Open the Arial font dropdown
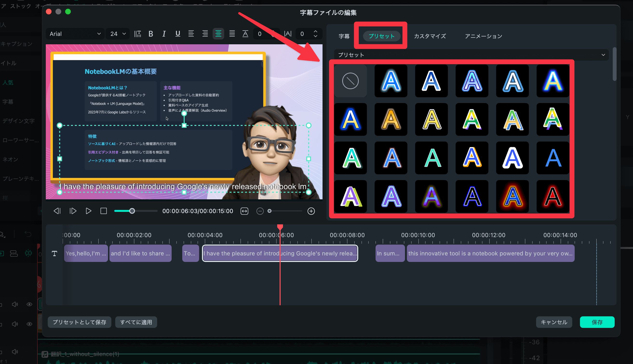This screenshot has height=364, width=633. click(75, 34)
